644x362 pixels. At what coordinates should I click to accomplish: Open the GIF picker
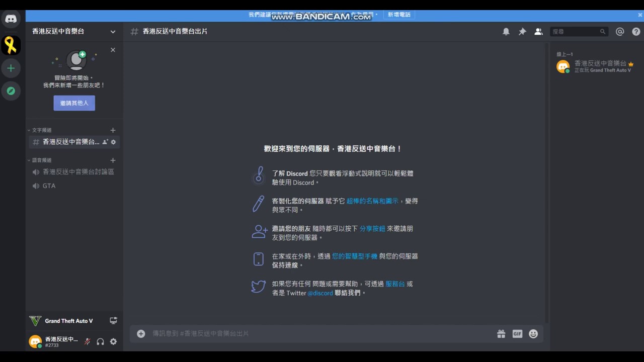[517, 334]
